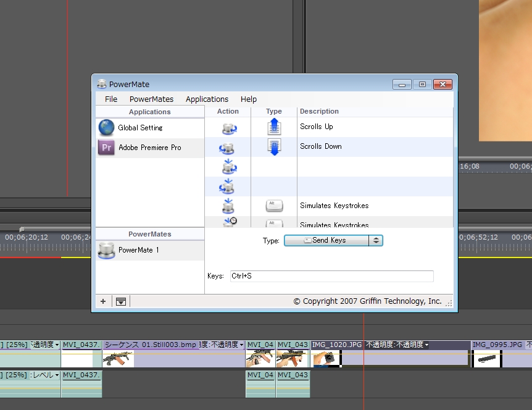Select the Scrolls Down description
Image resolution: width=532 pixels, height=410 pixels.
point(321,146)
